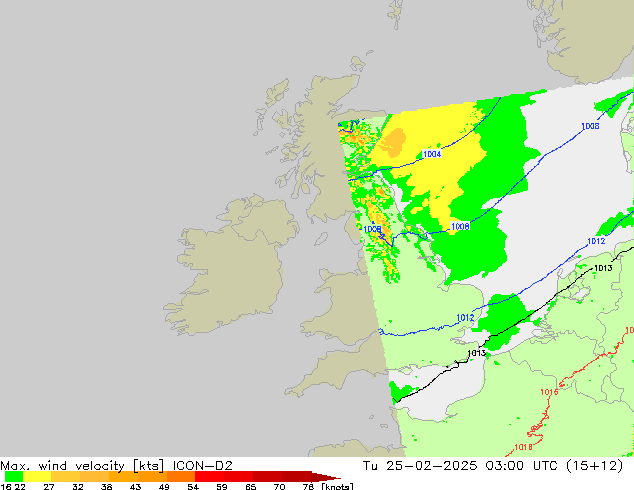Screen dimensions: 634x490
Task: Click the green 16–22 knots legend swatch
Action: [x=14, y=476]
